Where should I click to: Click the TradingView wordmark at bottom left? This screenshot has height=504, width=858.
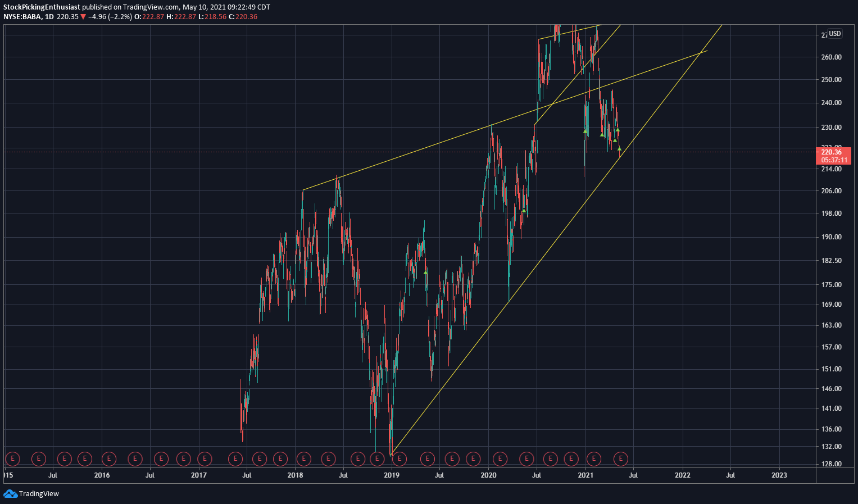coord(39,494)
